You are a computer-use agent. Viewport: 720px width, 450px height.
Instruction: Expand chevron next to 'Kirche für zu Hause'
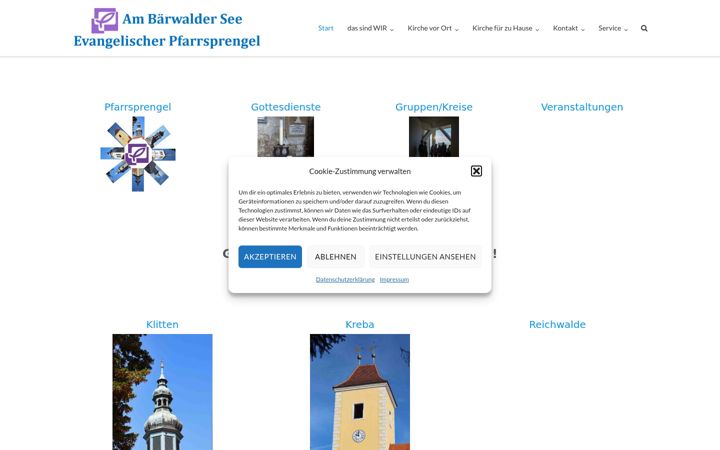pos(537,29)
